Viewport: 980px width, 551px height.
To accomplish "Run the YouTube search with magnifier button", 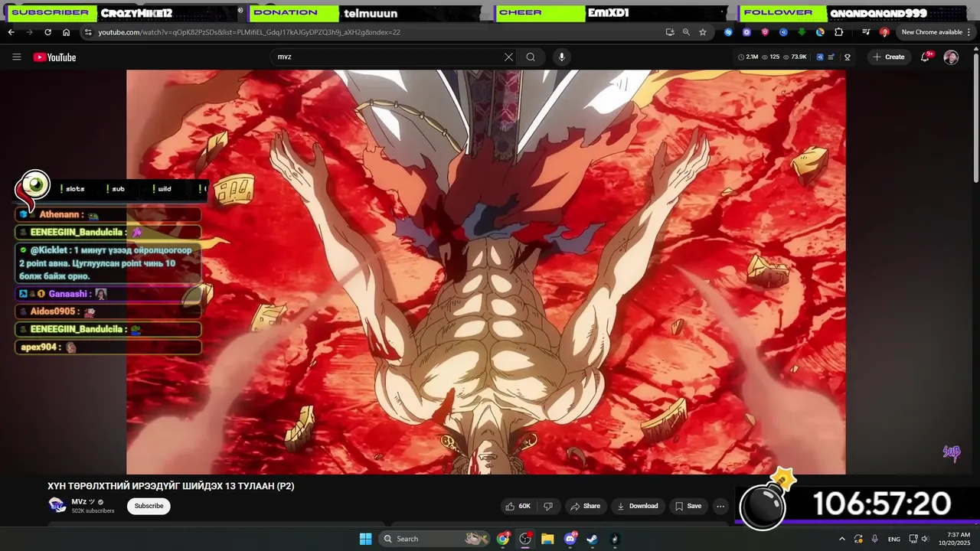I will [531, 57].
